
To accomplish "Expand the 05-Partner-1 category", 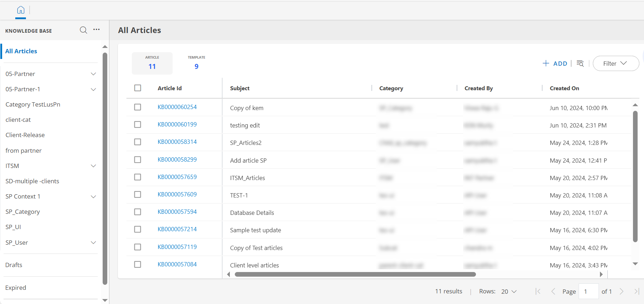I will tap(93, 89).
